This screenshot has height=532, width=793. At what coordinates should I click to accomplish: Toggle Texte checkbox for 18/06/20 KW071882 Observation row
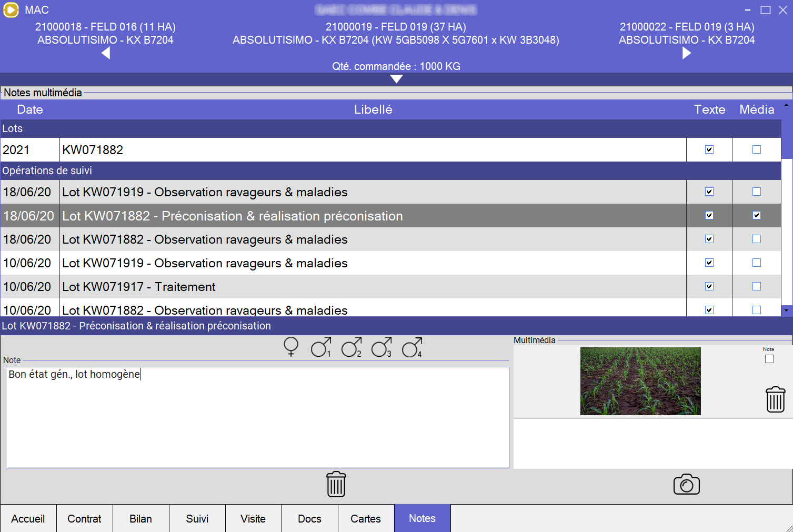pyautogui.click(x=709, y=239)
